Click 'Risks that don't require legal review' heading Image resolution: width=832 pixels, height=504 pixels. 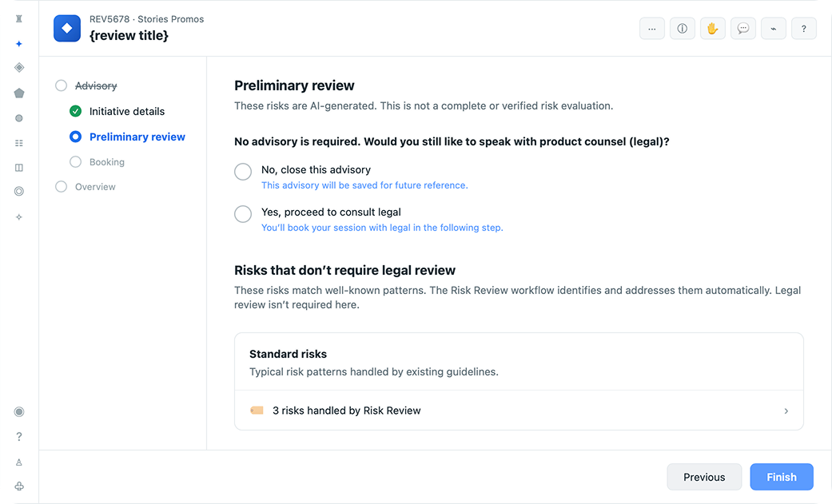click(345, 270)
